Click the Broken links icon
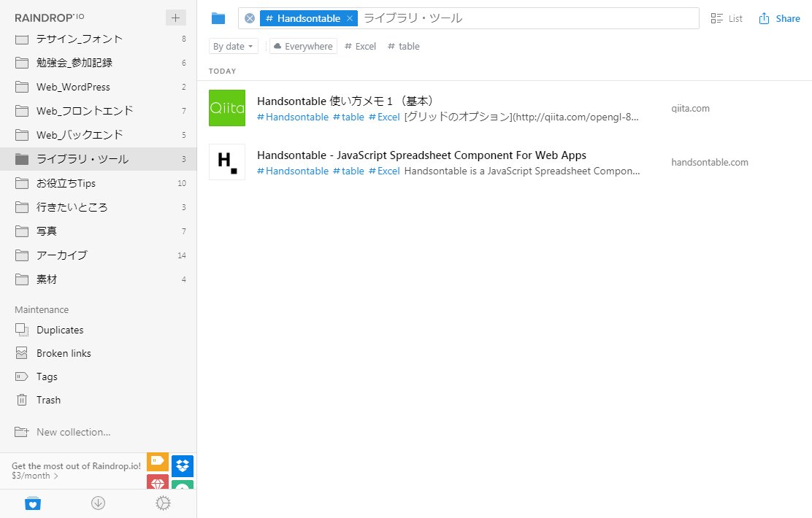 click(x=22, y=353)
